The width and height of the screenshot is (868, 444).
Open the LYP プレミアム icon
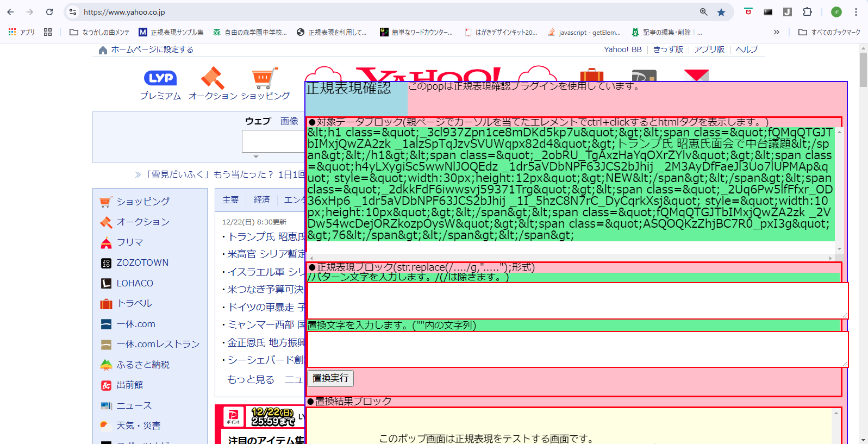pos(160,78)
